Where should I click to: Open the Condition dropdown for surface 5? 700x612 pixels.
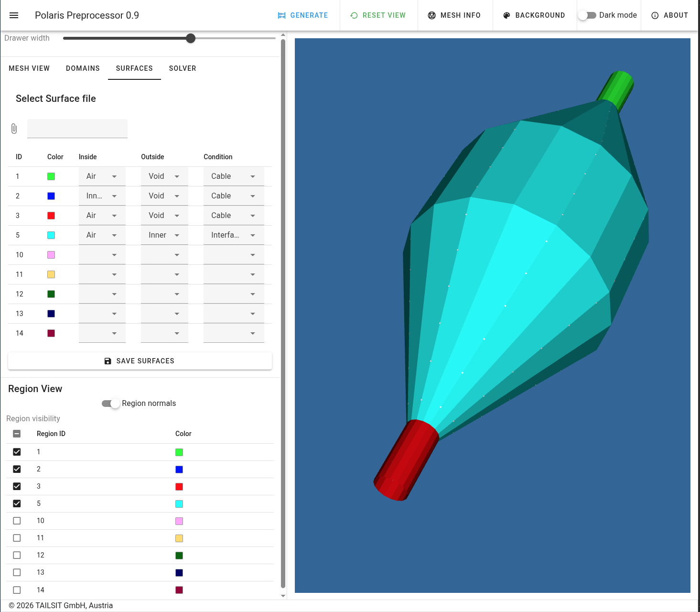234,235
